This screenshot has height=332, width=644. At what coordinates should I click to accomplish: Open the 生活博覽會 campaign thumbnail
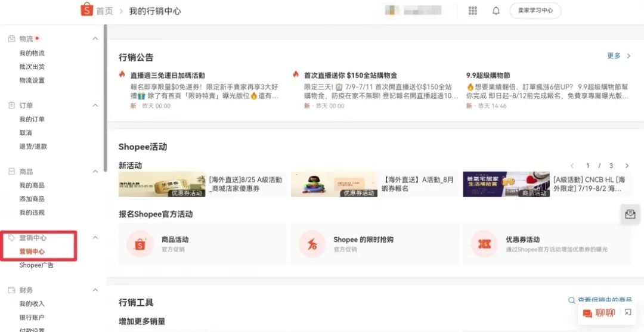(x=506, y=184)
